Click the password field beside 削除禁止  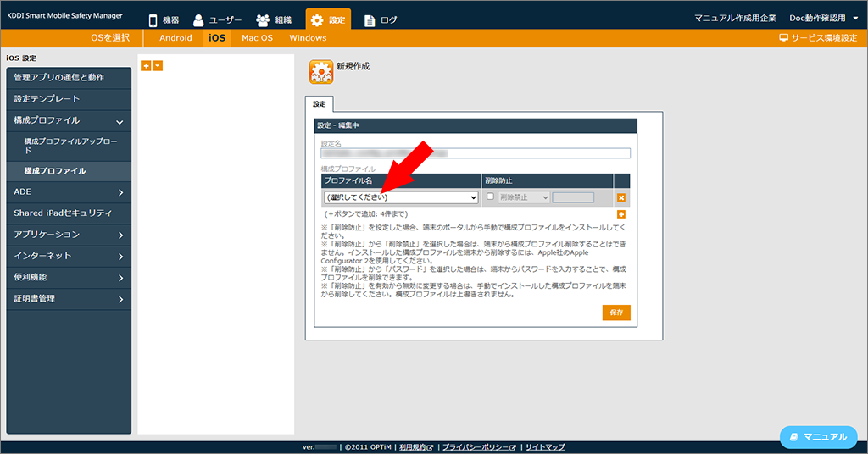click(573, 197)
